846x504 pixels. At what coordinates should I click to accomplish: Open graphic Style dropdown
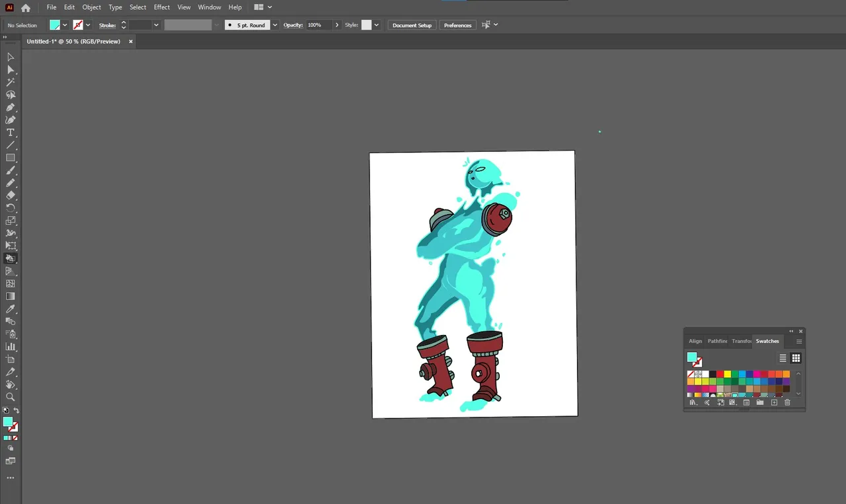tap(377, 25)
